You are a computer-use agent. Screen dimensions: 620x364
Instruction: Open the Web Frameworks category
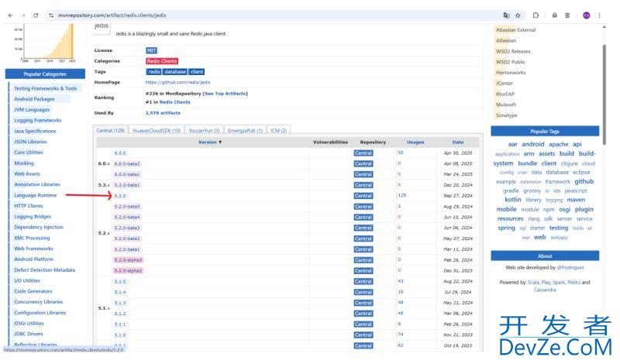click(33, 249)
